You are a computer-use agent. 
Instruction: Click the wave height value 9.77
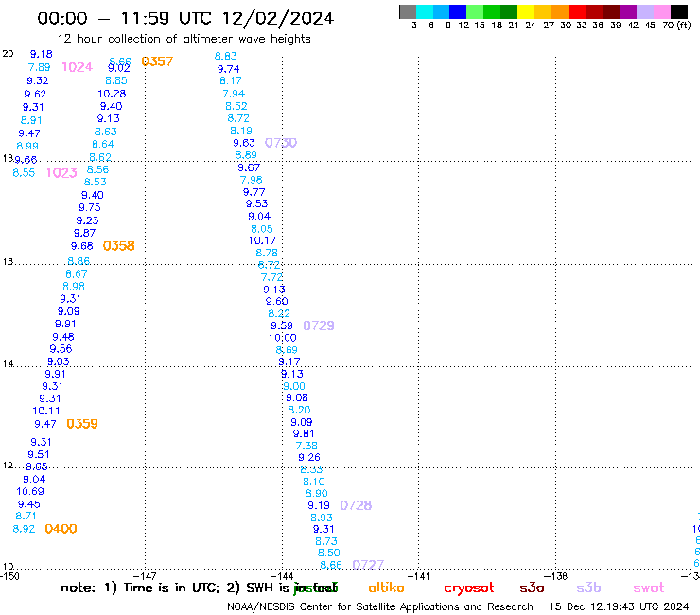(254, 192)
